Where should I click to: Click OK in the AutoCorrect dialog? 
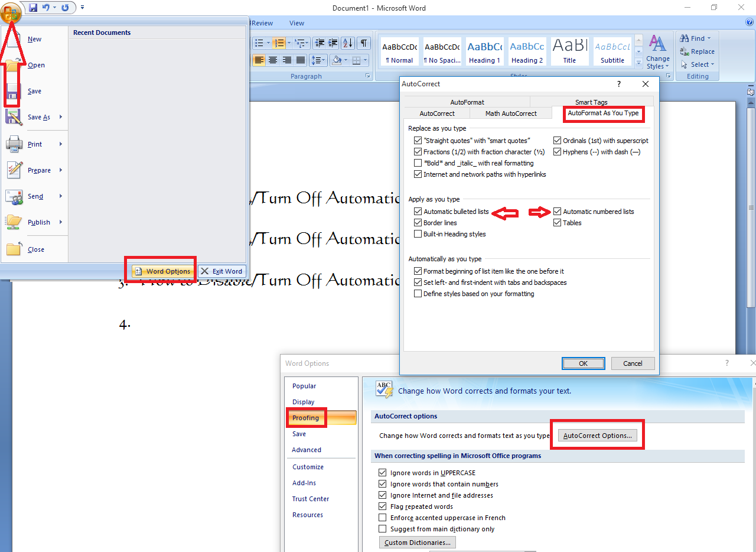[583, 363]
